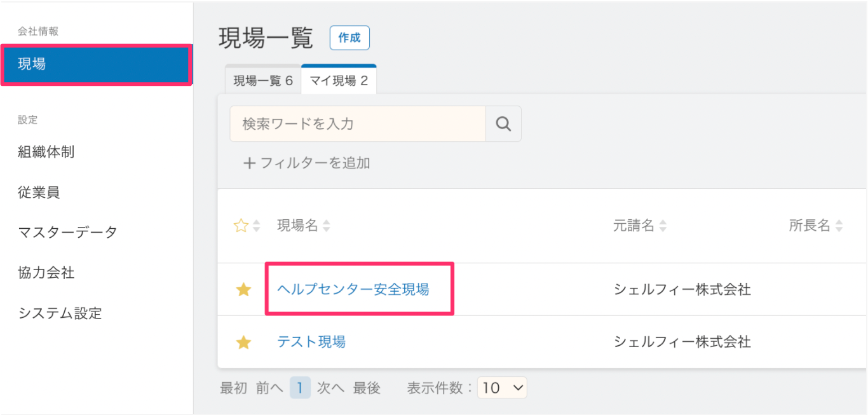
Task: Click the plus フィルターを追加 link
Action: (x=306, y=163)
